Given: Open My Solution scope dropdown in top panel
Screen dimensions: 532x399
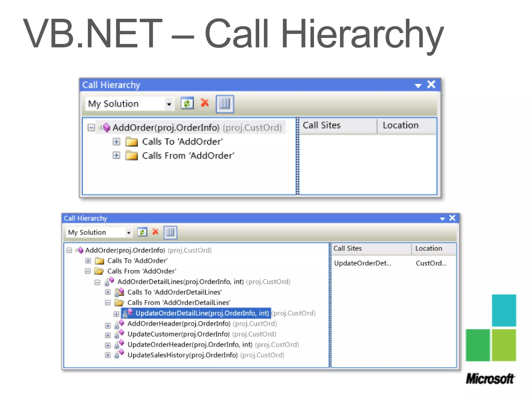Looking at the screenshot, I should tap(169, 104).
